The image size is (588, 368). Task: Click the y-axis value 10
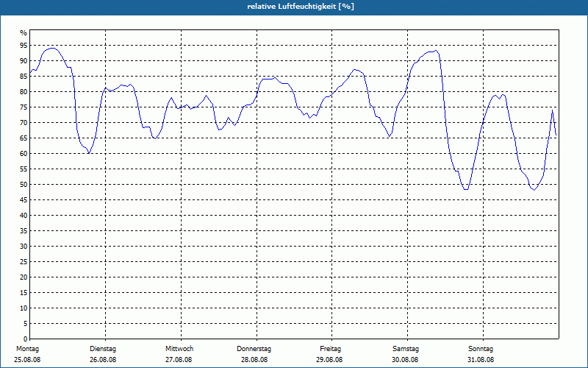coord(24,308)
